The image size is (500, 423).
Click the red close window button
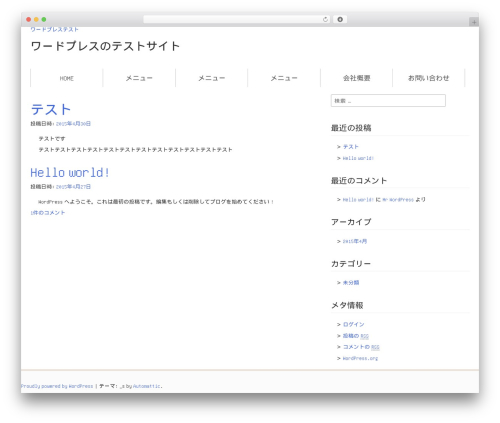click(x=29, y=19)
